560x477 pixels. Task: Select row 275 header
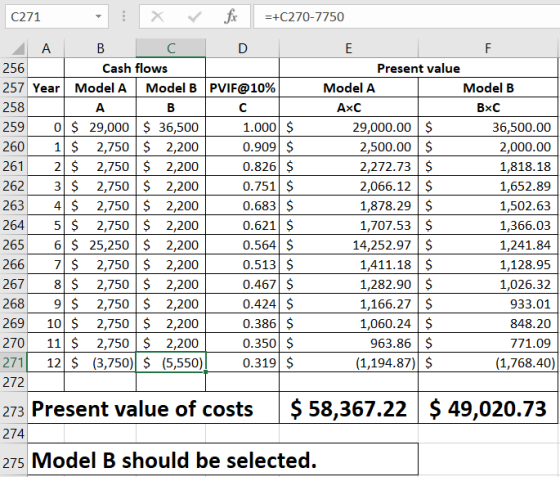(14, 460)
